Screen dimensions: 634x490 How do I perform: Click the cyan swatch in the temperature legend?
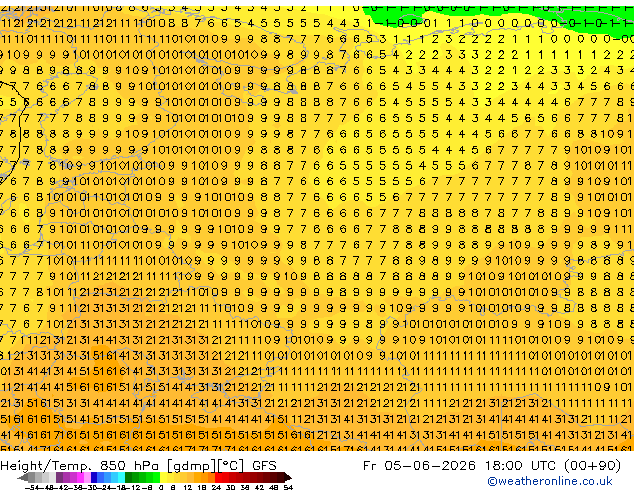(x=121, y=477)
